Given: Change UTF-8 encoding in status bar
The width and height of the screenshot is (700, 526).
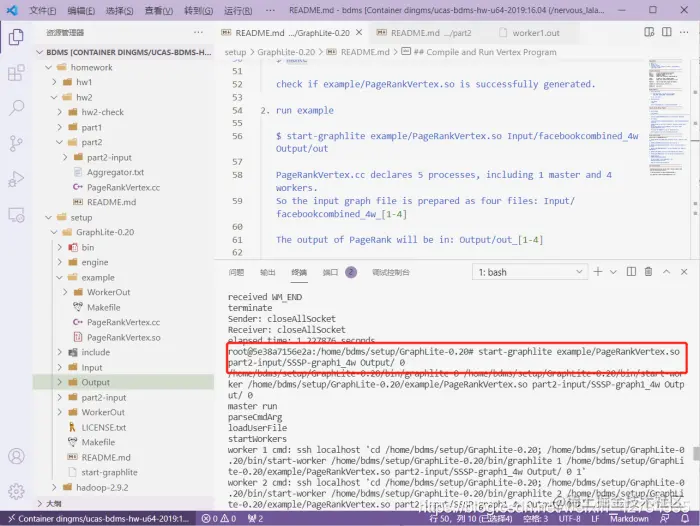Looking at the screenshot, I should click(570, 518).
